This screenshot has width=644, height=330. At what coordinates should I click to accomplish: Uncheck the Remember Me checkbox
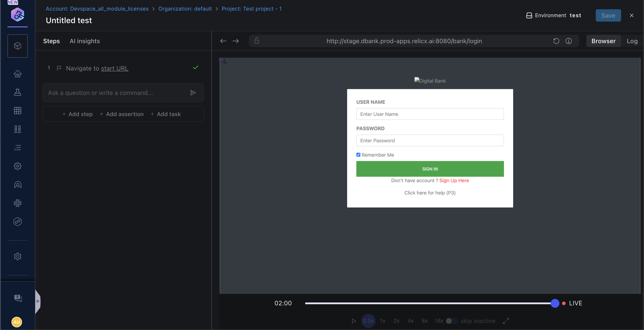click(358, 155)
